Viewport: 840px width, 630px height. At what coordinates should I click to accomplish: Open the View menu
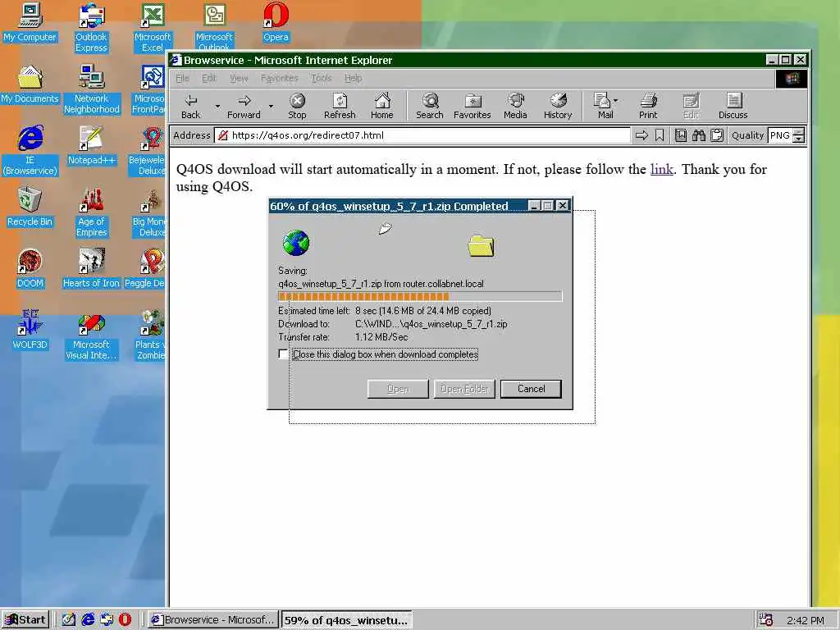[239, 78]
